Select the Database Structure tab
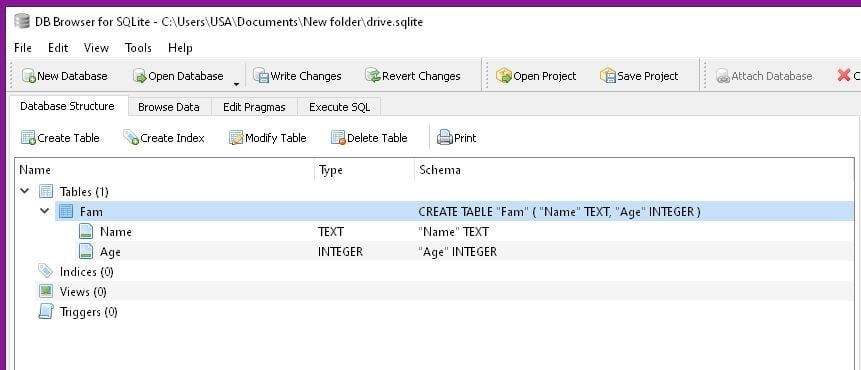Screen dimensions: 861x370 [68, 106]
